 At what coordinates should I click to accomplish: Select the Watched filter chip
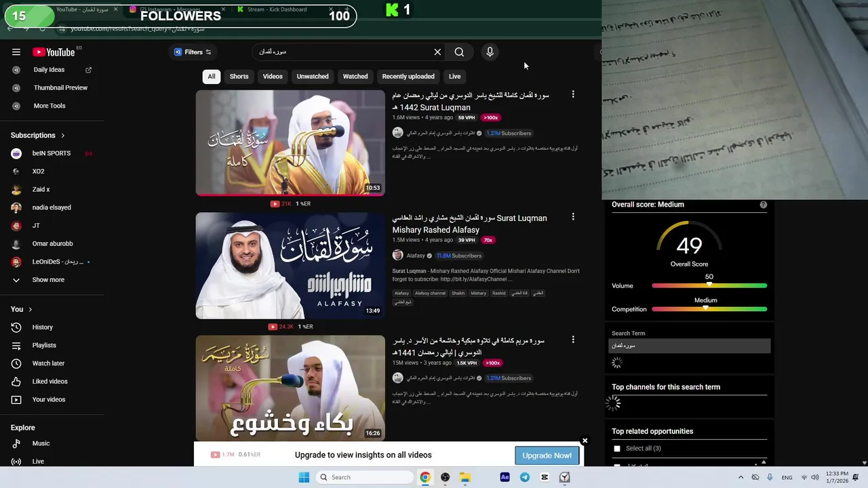pyautogui.click(x=355, y=77)
